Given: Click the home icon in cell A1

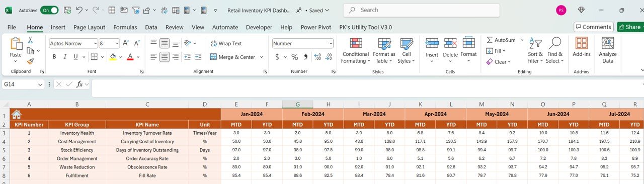Looking at the screenshot, I should point(17,114).
